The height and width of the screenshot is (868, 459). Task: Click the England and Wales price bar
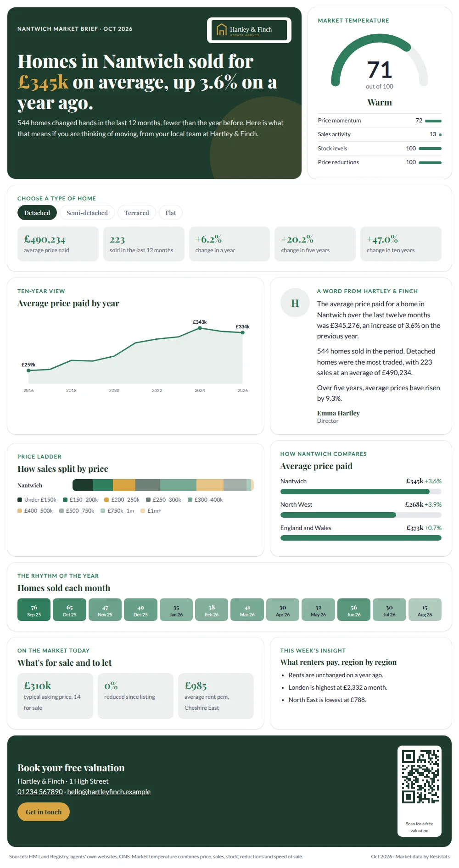361,538
